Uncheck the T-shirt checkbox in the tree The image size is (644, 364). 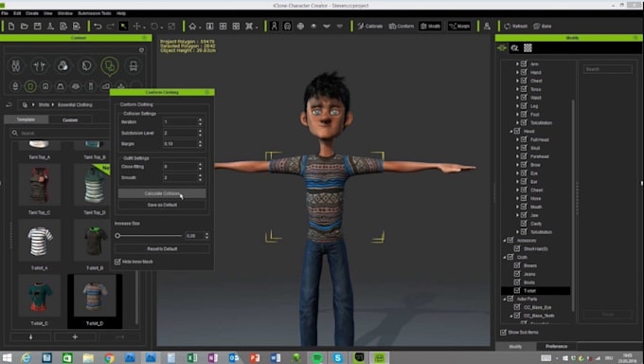(517, 291)
